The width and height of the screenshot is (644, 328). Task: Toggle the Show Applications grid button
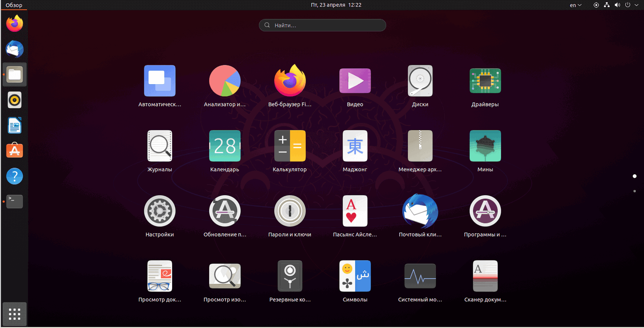click(15, 314)
